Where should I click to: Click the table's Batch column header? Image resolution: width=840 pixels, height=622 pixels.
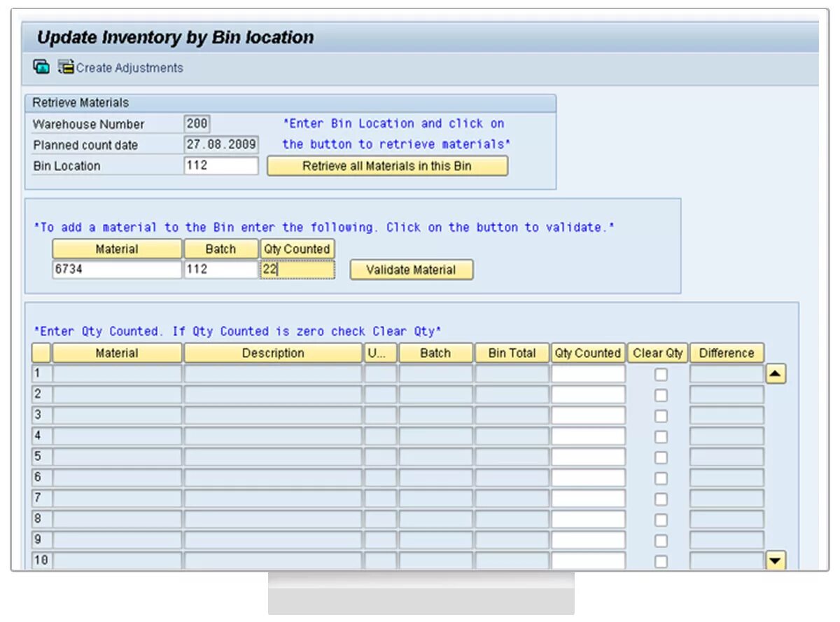(x=435, y=353)
